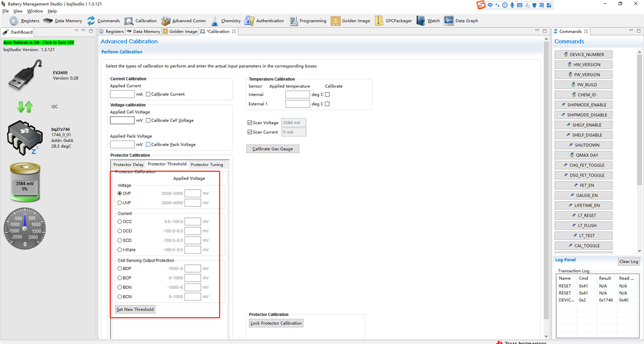This screenshot has width=644, height=344.
Task: Open DashBoard view menu dropdown
Action: coord(76,31)
